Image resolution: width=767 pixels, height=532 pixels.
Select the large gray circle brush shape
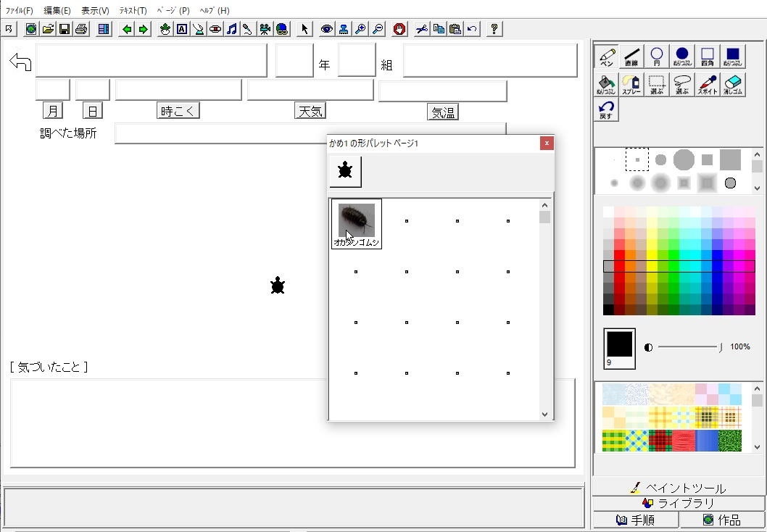[x=683, y=159]
